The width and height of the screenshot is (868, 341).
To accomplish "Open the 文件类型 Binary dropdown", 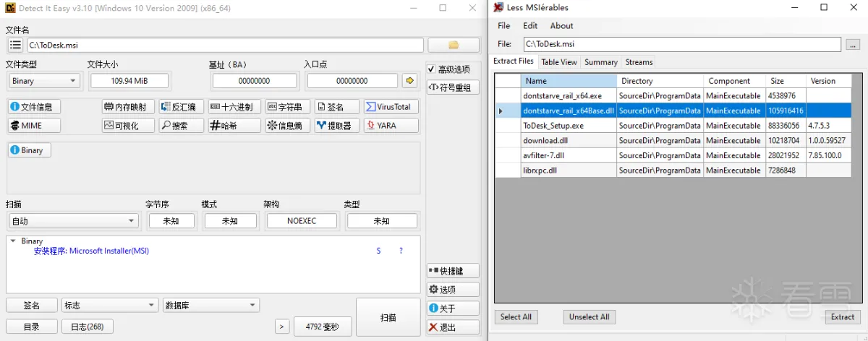I will [44, 81].
